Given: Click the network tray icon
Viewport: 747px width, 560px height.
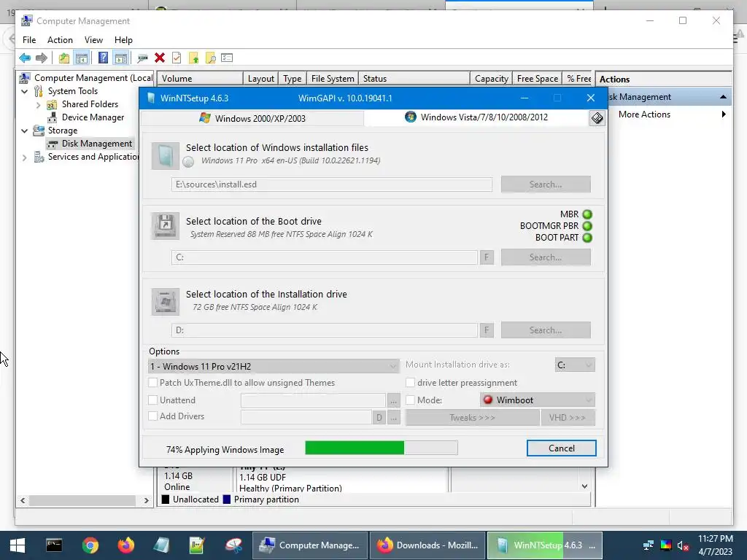Looking at the screenshot, I should (x=648, y=545).
